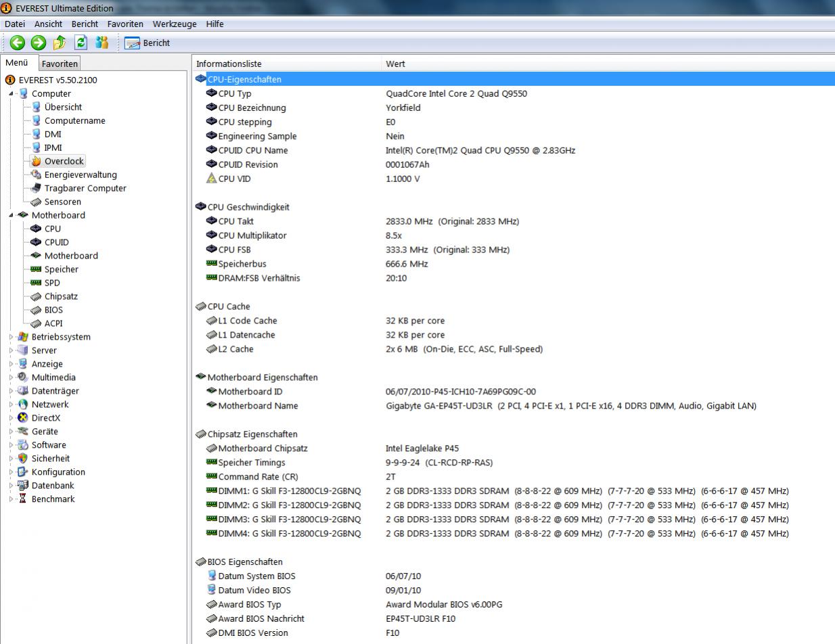Expand the Anzeige tree node
The image size is (835, 644).
point(12,364)
